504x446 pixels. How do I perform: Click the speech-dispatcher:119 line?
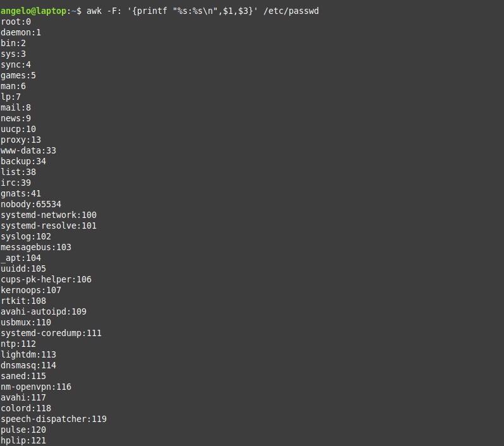(54, 419)
